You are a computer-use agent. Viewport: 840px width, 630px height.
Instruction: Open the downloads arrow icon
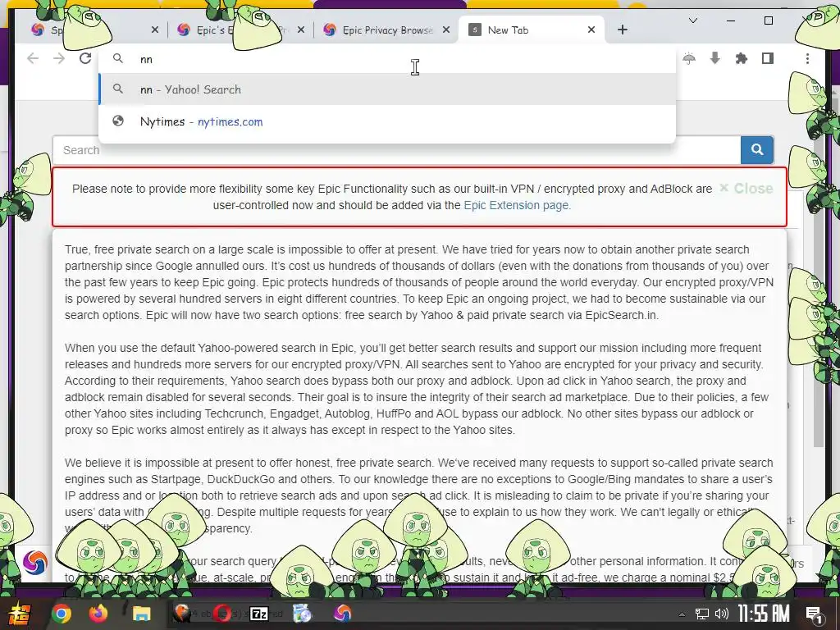pyautogui.click(x=715, y=58)
